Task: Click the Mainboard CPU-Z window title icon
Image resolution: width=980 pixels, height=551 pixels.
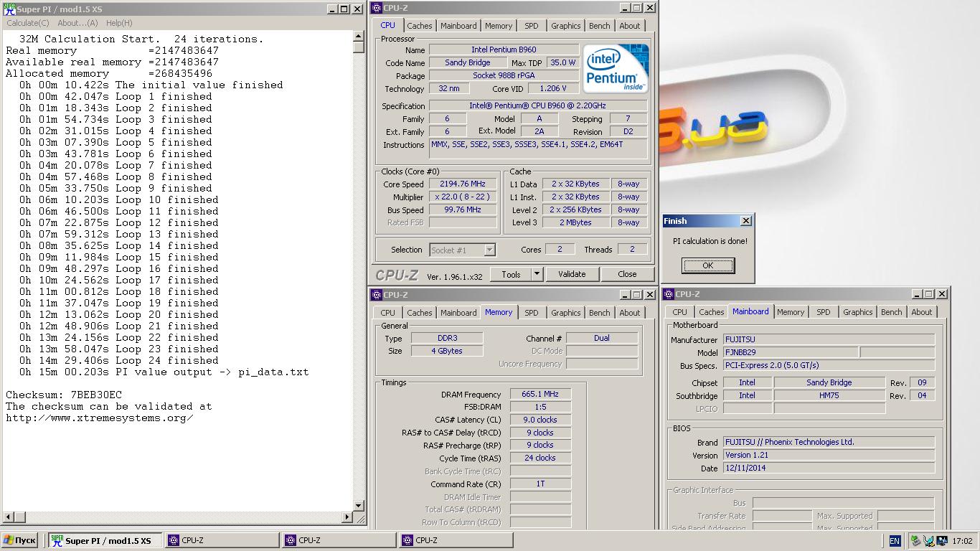Action: pyautogui.click(x=669, y=293)
